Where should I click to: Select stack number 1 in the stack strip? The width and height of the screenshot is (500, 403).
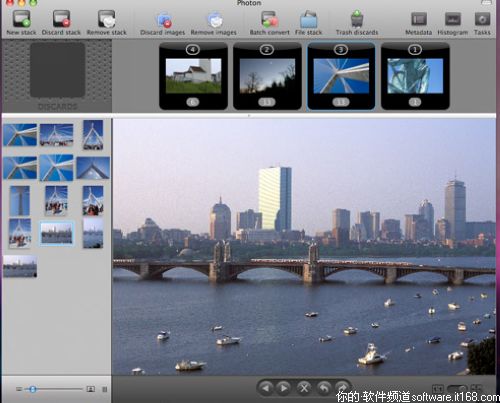[x=415, y=76]
